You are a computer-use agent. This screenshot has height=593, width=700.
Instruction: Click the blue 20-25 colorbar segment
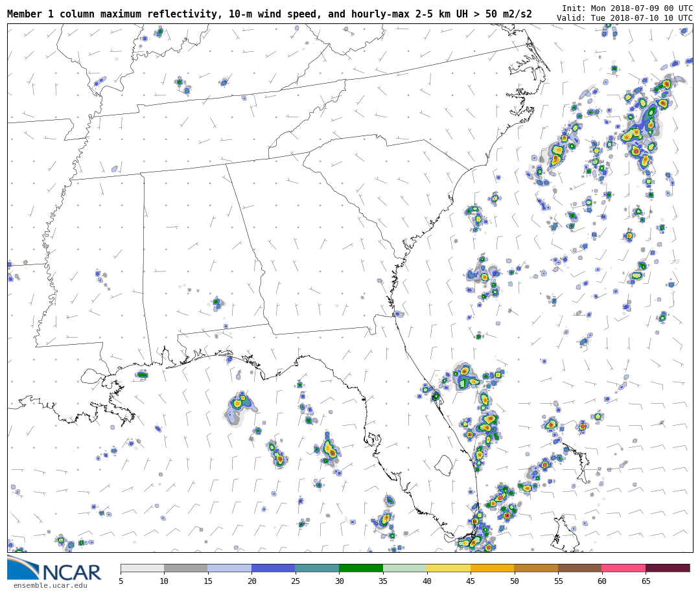(x=274, y=568)
